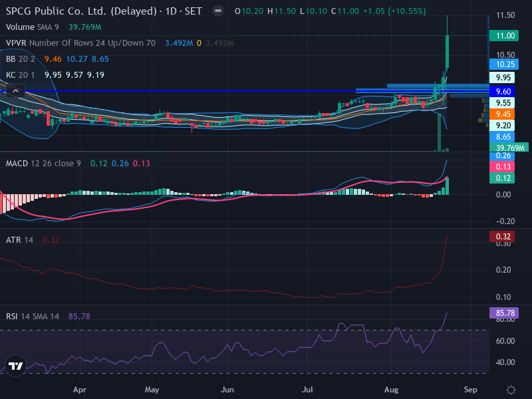The width and height of the screenshot is (532, 399).
Task: Click the 39.769M volume axis label
Action: click(509, 148)
